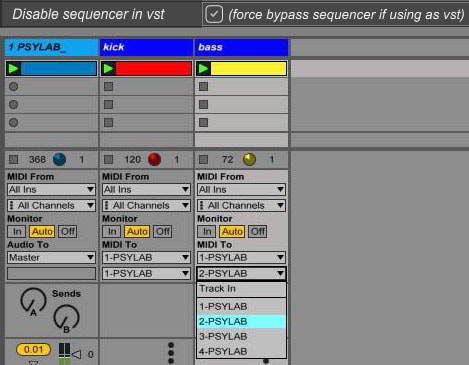Select the bass track header

tap(241, 47)
